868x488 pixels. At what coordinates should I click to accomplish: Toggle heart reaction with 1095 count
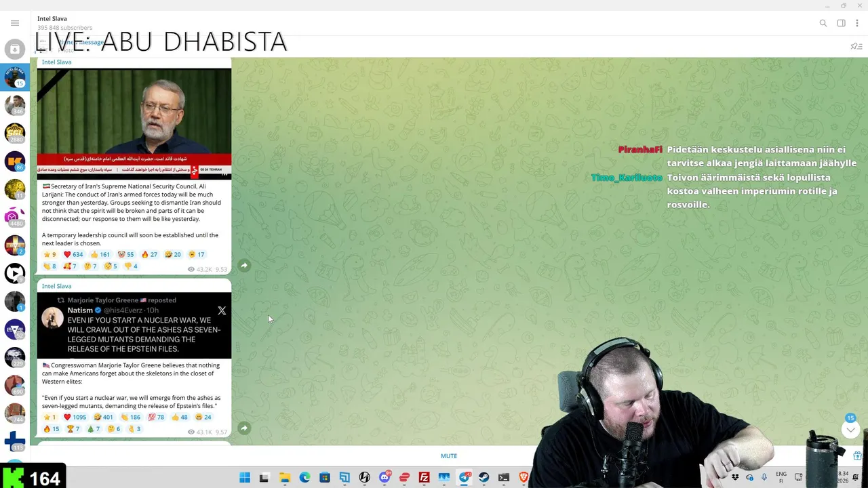coord(75,418)
